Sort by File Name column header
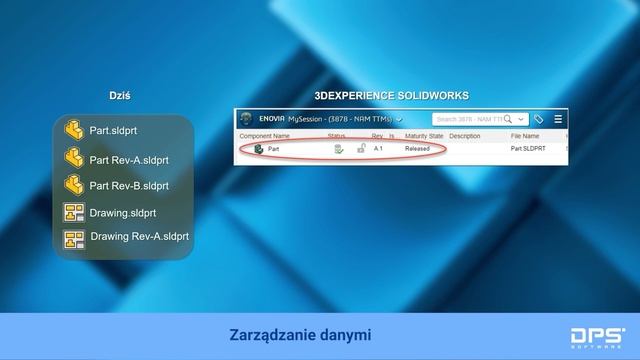640x360 pixels. pyautogui.click(x=525, y=136)
